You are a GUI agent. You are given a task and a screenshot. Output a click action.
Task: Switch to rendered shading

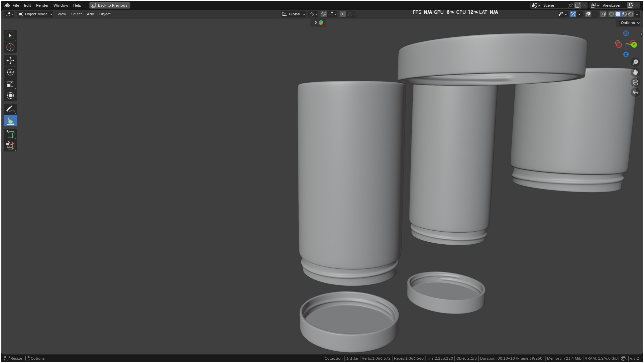click(x=631, y=14)
